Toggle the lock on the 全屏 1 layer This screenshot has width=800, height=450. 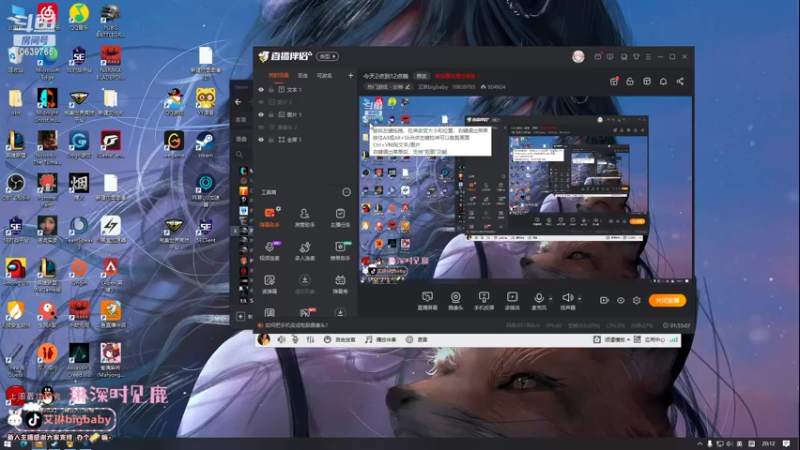tap(271, 140)
